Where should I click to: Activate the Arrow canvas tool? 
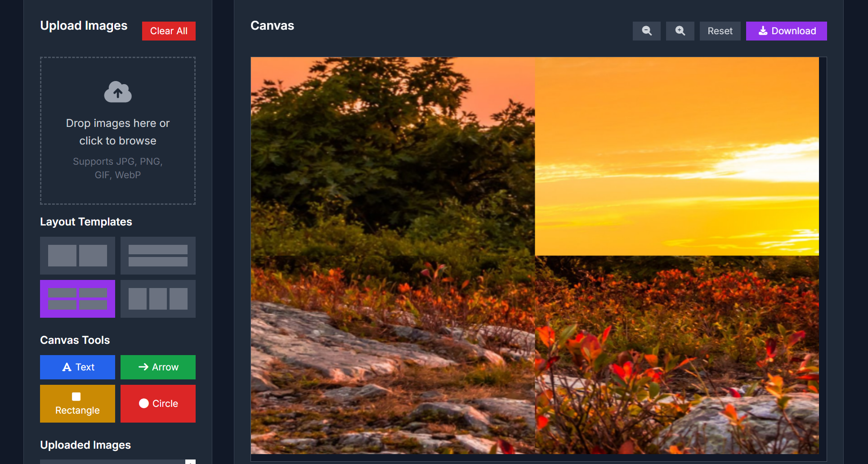tap(158, 367)
